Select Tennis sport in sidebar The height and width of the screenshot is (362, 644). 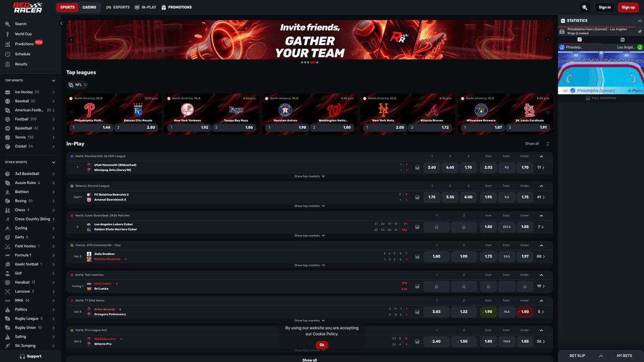pyautogui.click(x=30, y=137)
